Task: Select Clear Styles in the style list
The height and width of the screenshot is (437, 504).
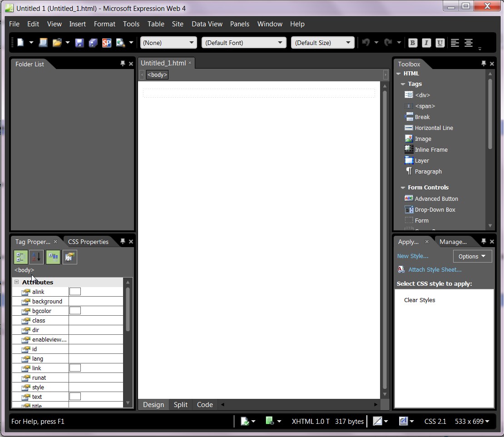Action: pyautogui.click(x=420, y=300)
